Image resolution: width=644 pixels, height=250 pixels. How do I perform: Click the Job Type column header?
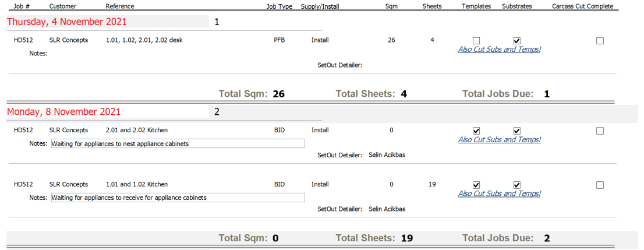(279, 6)
